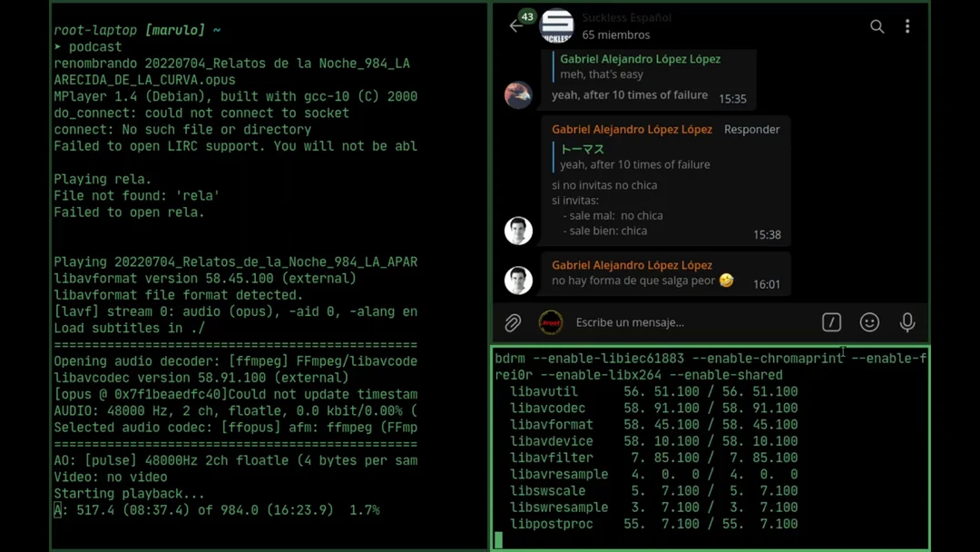Open the Suckless Español group avatar

click(556, 25)
